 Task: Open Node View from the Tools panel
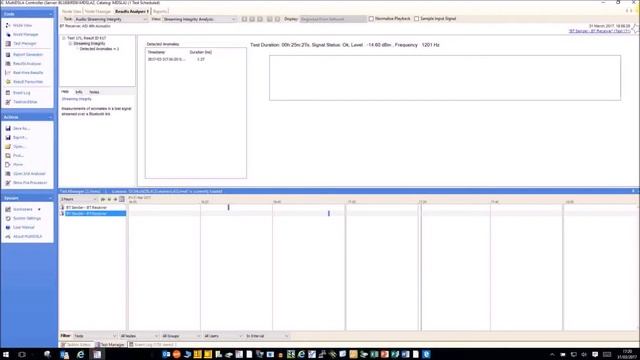point(22,25)
